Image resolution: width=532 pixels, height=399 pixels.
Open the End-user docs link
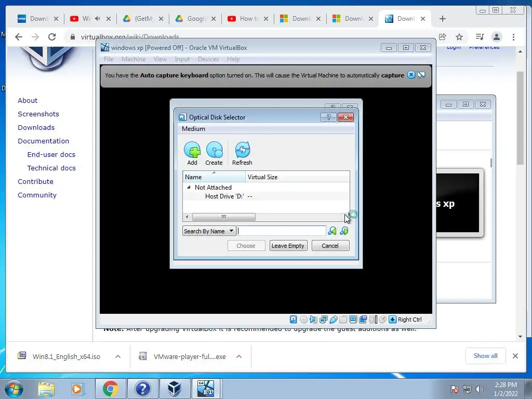[51, 155]
